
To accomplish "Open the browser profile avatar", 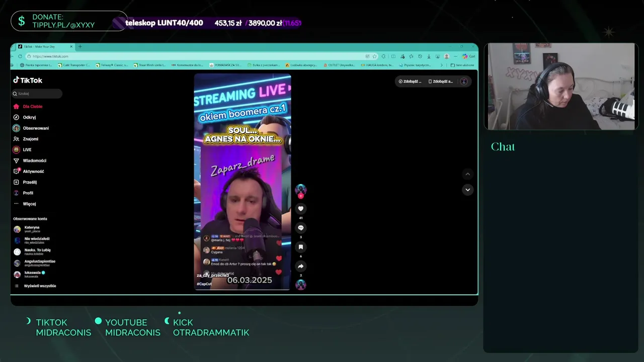I will pyautogui.click(x=446, y=56).
